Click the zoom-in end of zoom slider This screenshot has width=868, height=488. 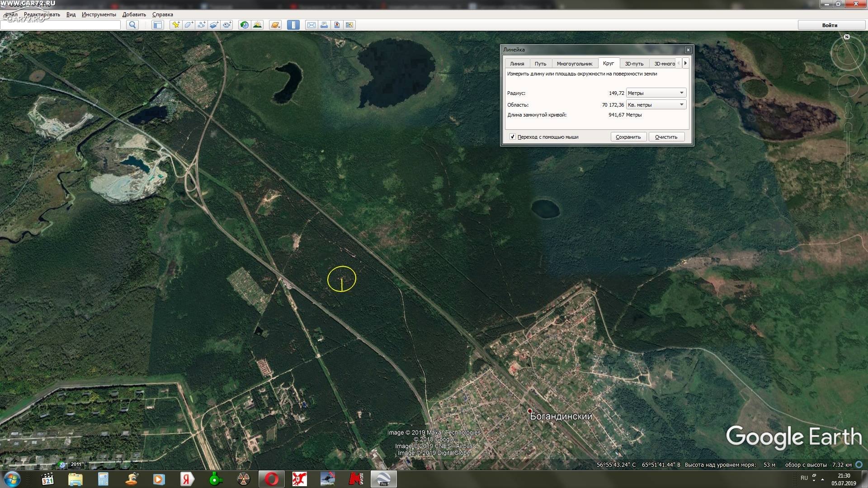pos(848,127)
